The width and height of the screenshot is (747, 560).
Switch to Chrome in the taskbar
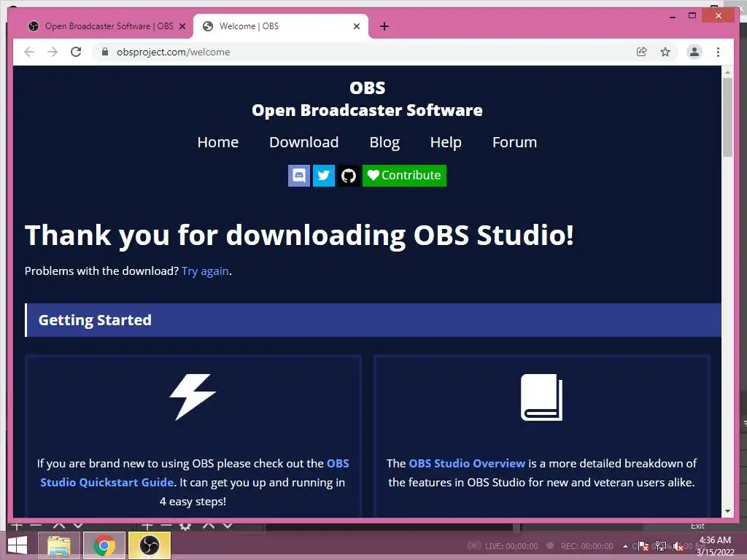(104, 545)
